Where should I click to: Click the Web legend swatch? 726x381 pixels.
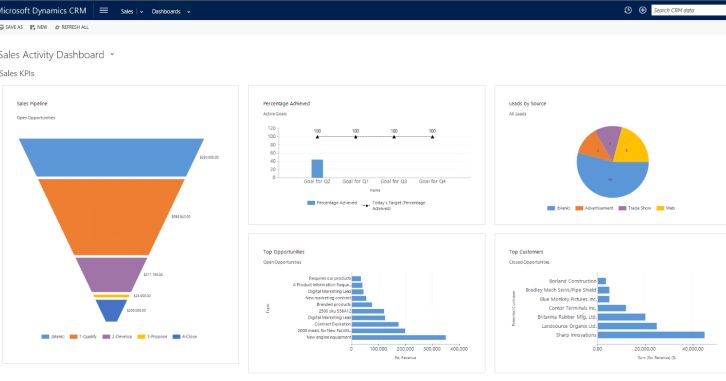(660, 208)
